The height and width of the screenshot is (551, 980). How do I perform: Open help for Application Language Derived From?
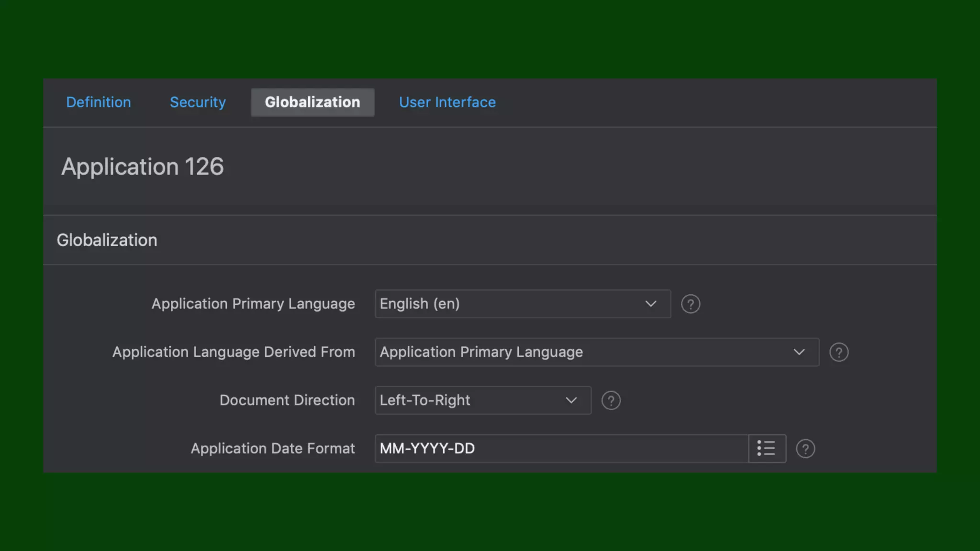pos(838,353)
